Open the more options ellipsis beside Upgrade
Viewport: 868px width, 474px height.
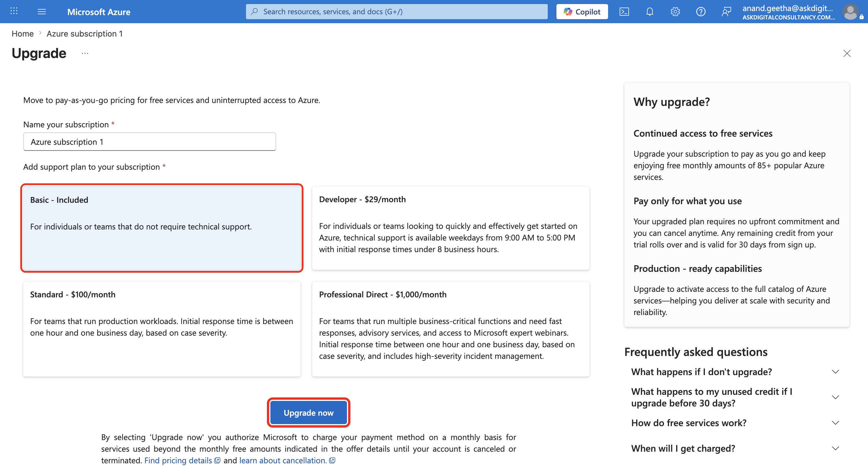click(85, 53)
